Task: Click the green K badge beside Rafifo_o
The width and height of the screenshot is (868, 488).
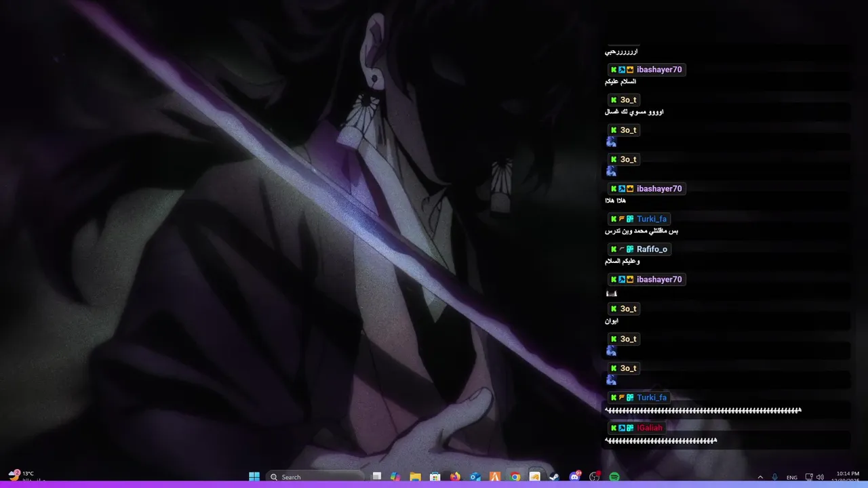Action: tap(614, 249)
